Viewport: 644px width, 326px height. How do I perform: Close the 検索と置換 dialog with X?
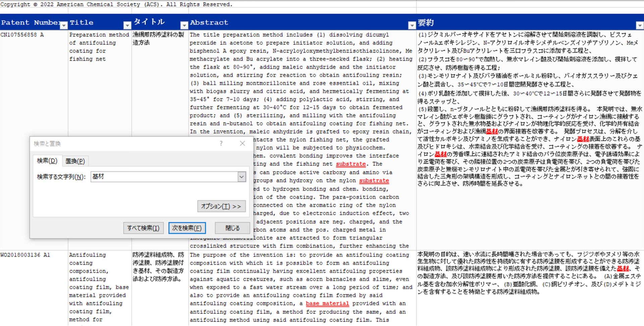pyautogui.click(x=243, y=144)
